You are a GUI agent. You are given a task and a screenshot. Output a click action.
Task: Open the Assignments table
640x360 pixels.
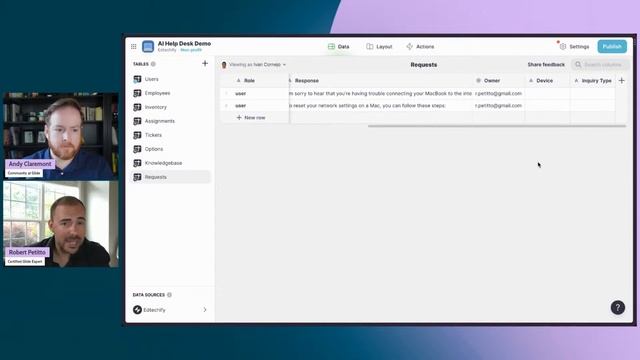171,121
